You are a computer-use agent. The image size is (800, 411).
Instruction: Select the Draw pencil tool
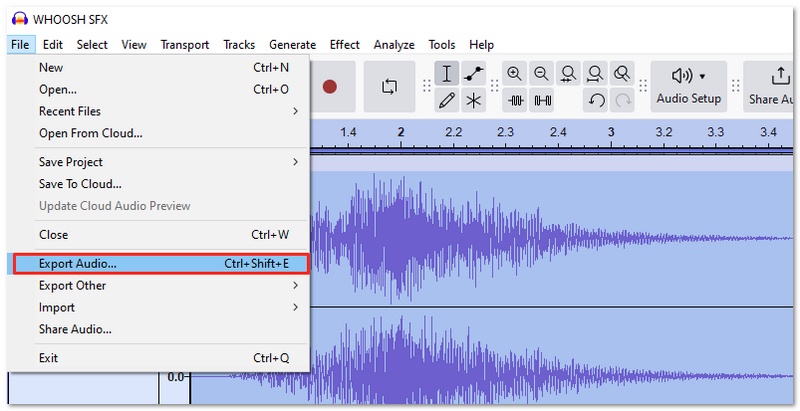pyautogui.click(x=447, y=100)
